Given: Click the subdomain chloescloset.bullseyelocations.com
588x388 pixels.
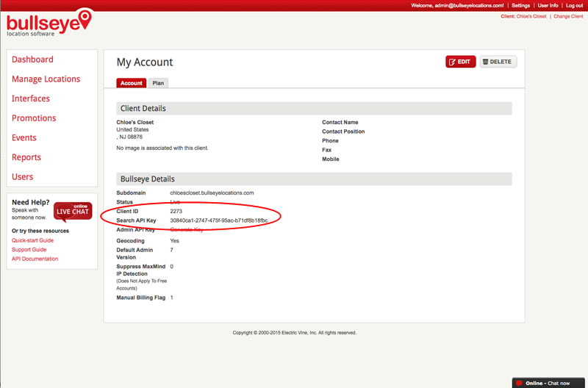Looking at the screenshot, I should (x=212, y=193).
